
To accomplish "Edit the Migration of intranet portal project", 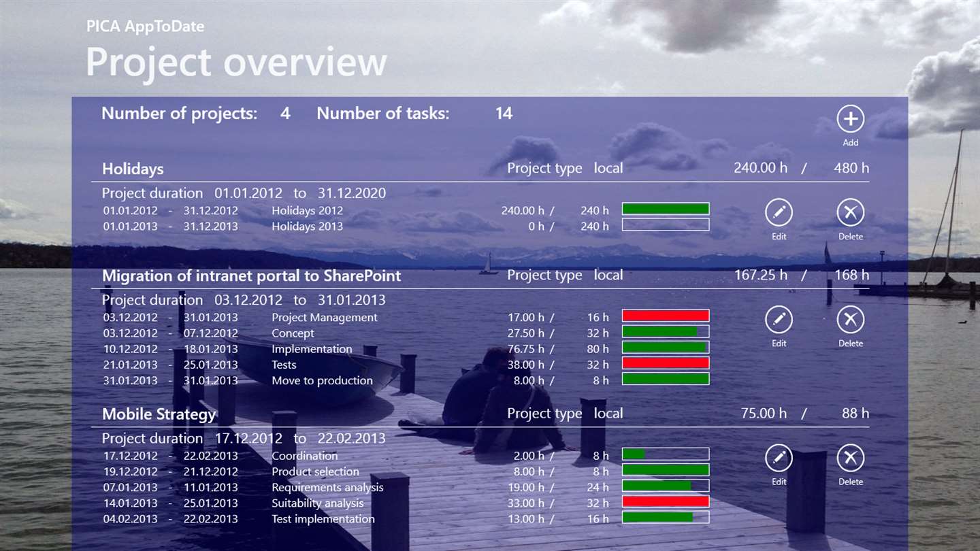I will point(779,320).
